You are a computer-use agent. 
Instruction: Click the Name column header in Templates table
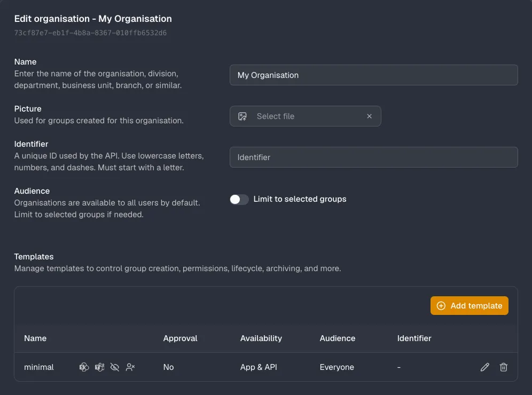point(35,338)
